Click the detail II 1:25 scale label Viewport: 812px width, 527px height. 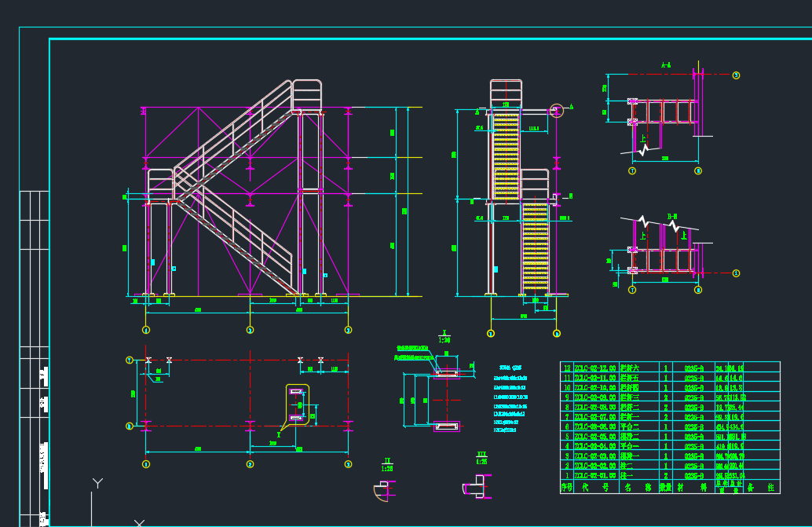click(x=387, y=464)
